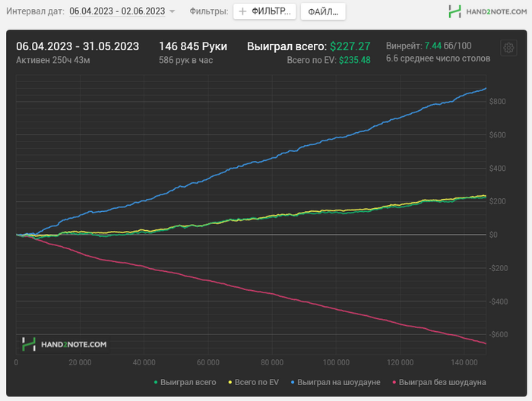The width and height of the screenshot is (532, 401).
Task: Click the Активен 250ч 43м text
Action: pyautogui.click(x=53, y=60)
